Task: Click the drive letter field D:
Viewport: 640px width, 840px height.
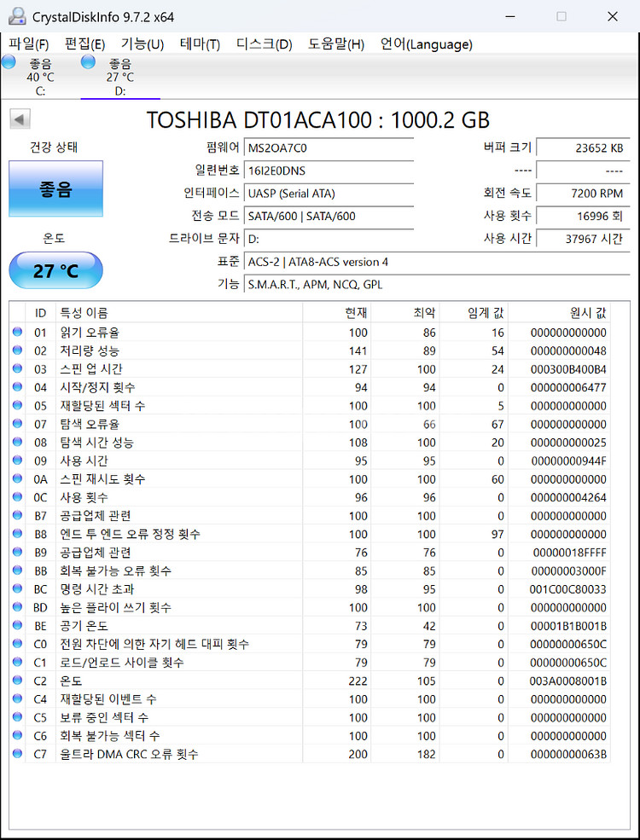Action: [x=328, y=239]
